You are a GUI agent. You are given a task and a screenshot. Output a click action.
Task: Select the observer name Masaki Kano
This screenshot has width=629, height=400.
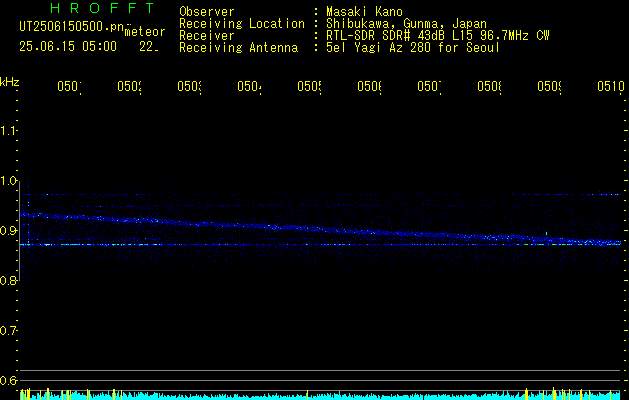click(364, 12)
